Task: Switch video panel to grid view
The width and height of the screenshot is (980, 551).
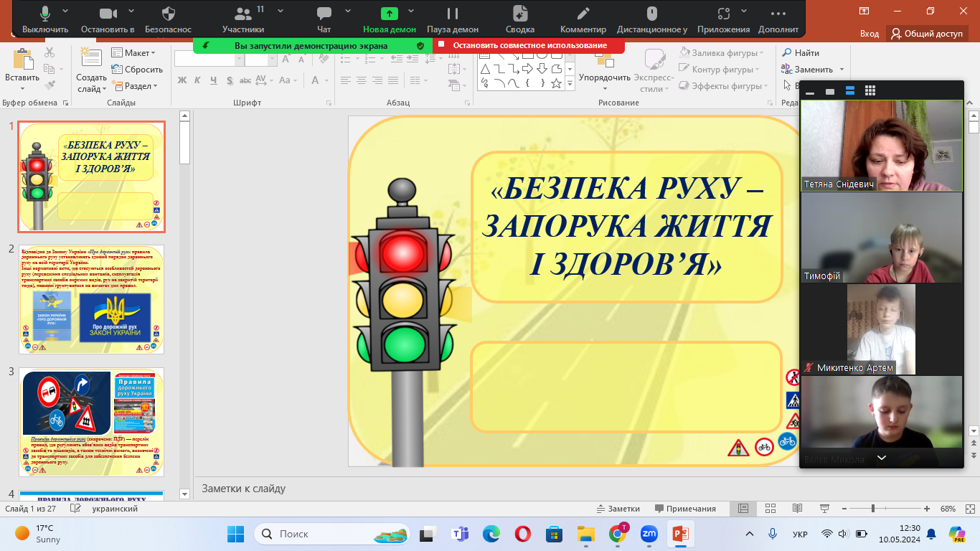Action: click(870, 91)
